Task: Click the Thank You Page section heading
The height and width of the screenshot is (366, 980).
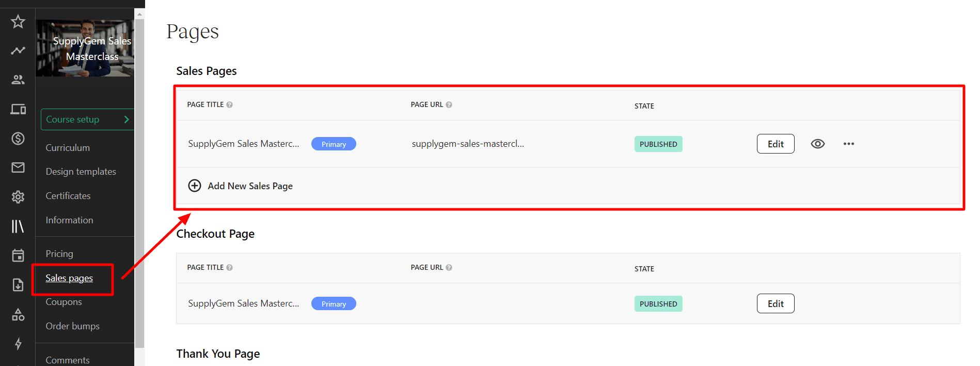Action: pos(218,354)
